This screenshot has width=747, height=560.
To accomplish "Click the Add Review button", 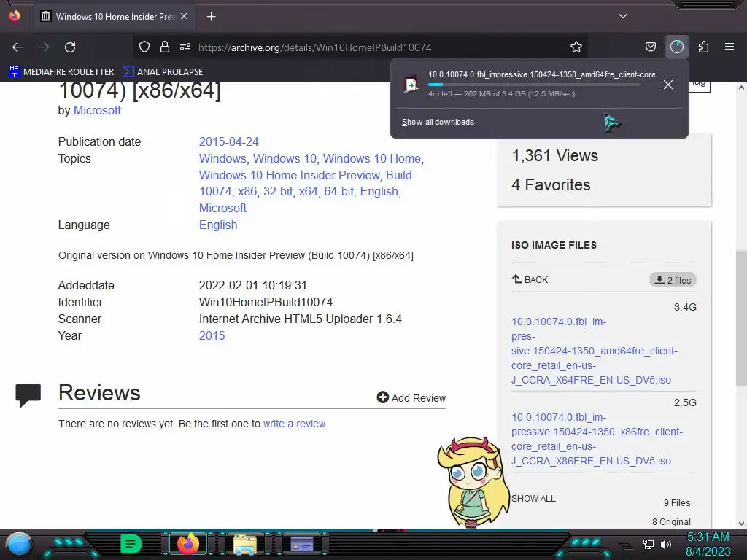I will point(411,397).
